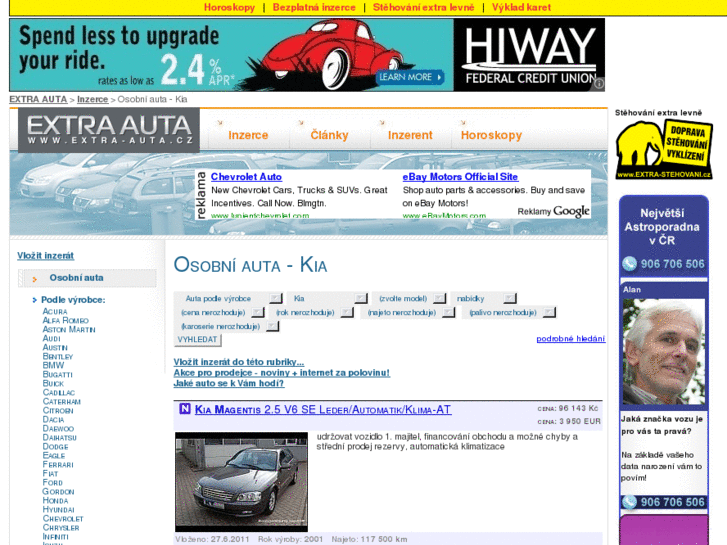The height and width of the screenshot is (545, 727).
Task: Click the LEARN MORE button in HIWAY ad
Action: [410, 77]
